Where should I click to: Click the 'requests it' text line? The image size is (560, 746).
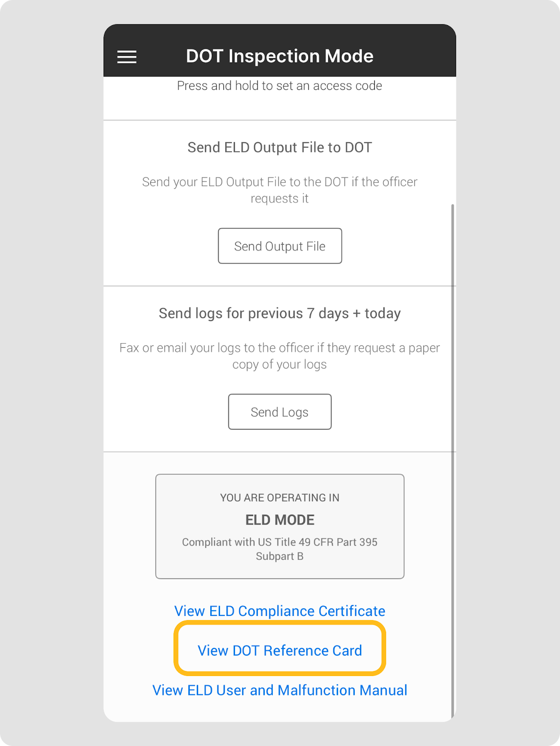tap(279, 199)
